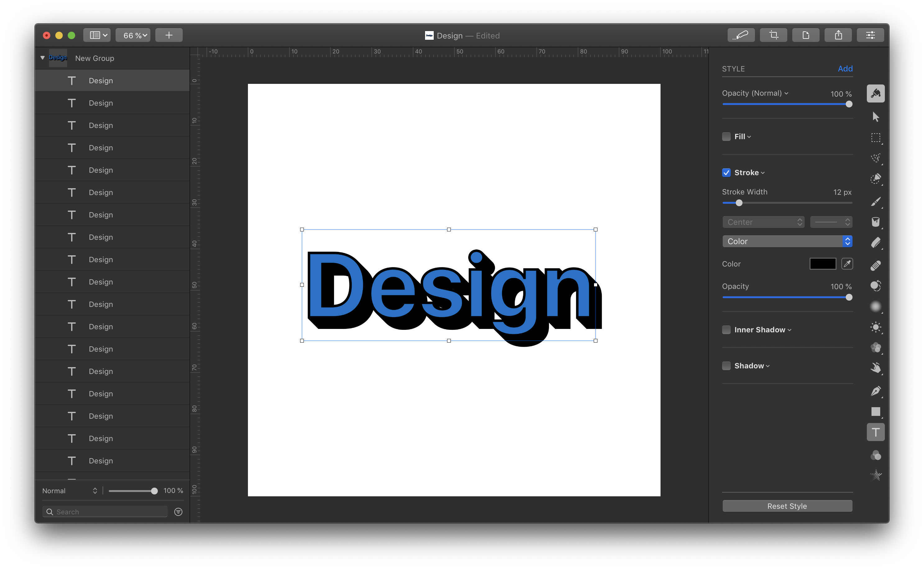Open the black stroke color swatch
Image resolution: width=924 pixels, height=569 pixels.
click(823, 264)
